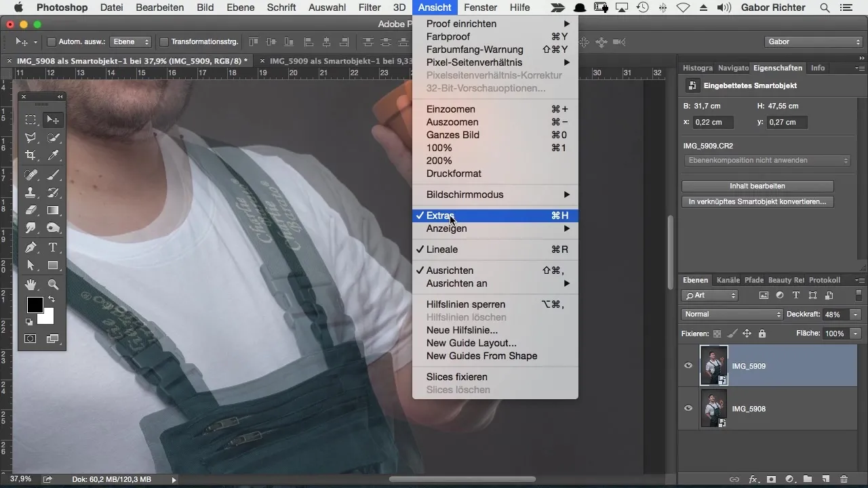The width and height of the screenshot is (868, 488).
Task: Open the Filter menu
Action: coord(370,7)
